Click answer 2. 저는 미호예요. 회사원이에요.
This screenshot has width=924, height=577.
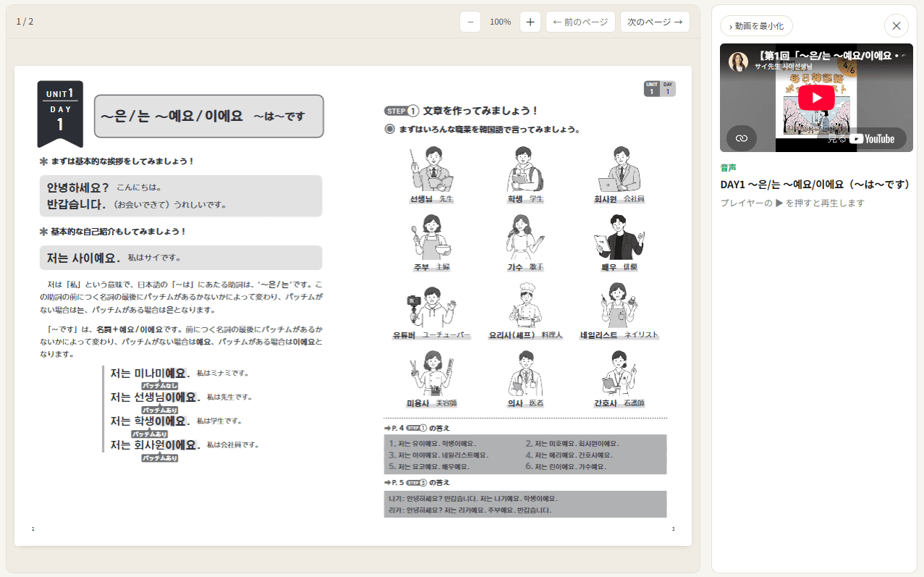[572, 444]
